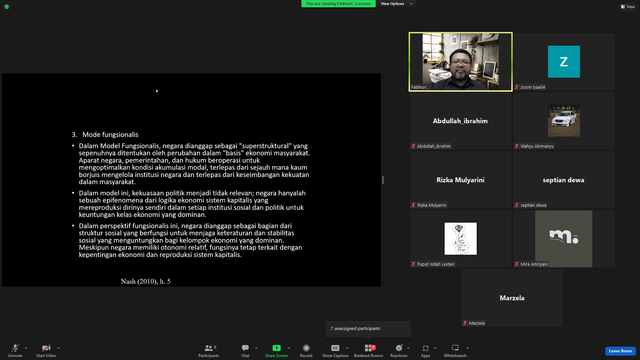Expand whiteboard options arrow next to Whiteboards
The height and width of the screenshot is (360, 640).
point(467,348)
